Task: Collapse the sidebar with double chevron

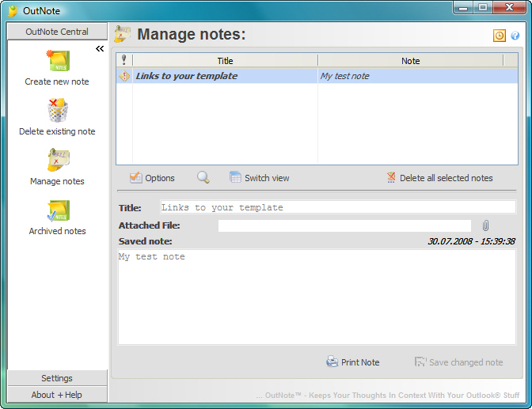Action: pyautogui.click(x=100, y=49)
